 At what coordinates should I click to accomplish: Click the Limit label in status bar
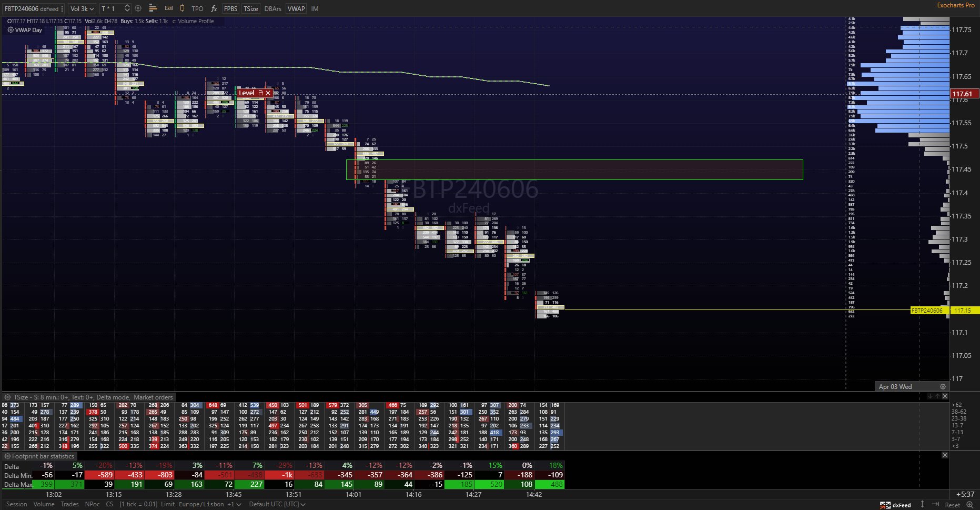(168, 504)
